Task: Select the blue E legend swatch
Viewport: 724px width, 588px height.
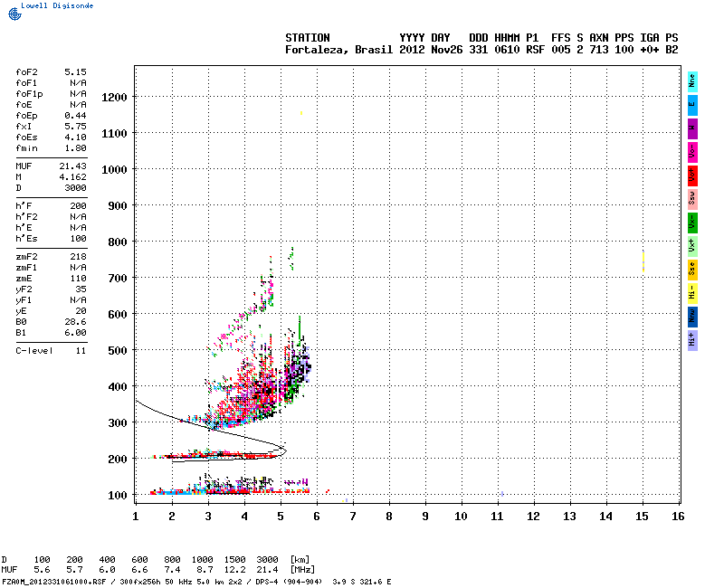Action: coord(692,105)
